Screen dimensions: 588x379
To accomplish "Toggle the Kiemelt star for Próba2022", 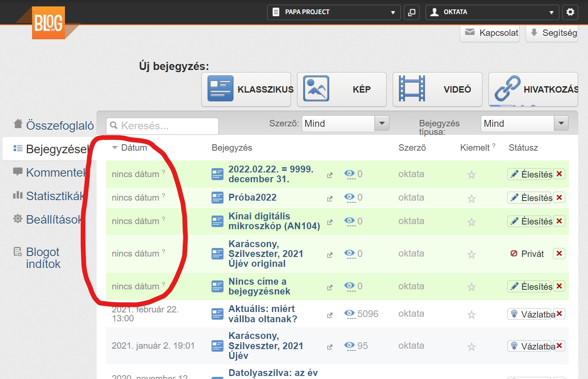I will pos(471,198).
